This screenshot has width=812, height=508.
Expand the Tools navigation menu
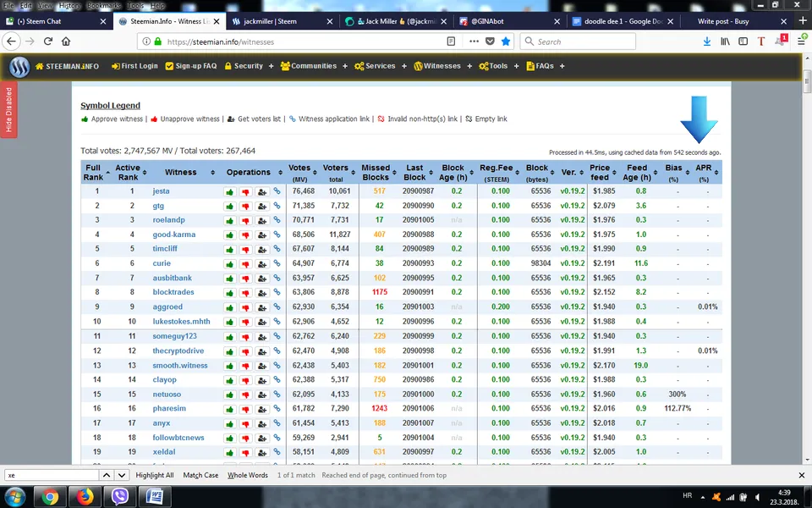498,66
